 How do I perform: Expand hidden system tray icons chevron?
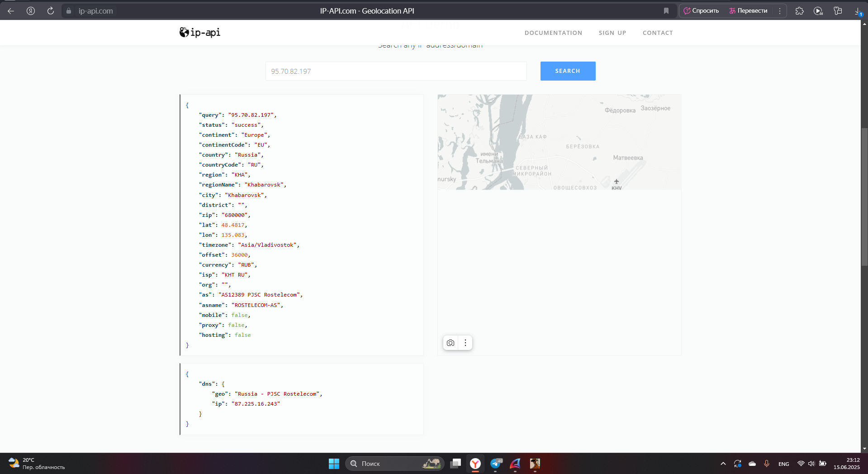coord(723,464)
